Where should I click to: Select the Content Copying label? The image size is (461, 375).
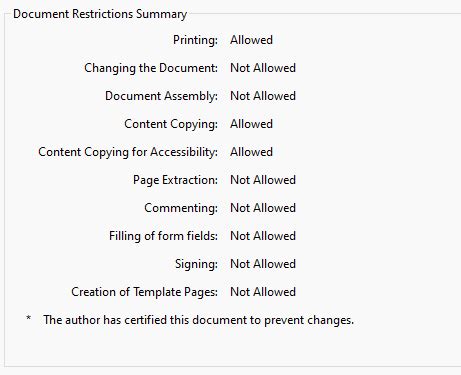click(x=171, y=124)
